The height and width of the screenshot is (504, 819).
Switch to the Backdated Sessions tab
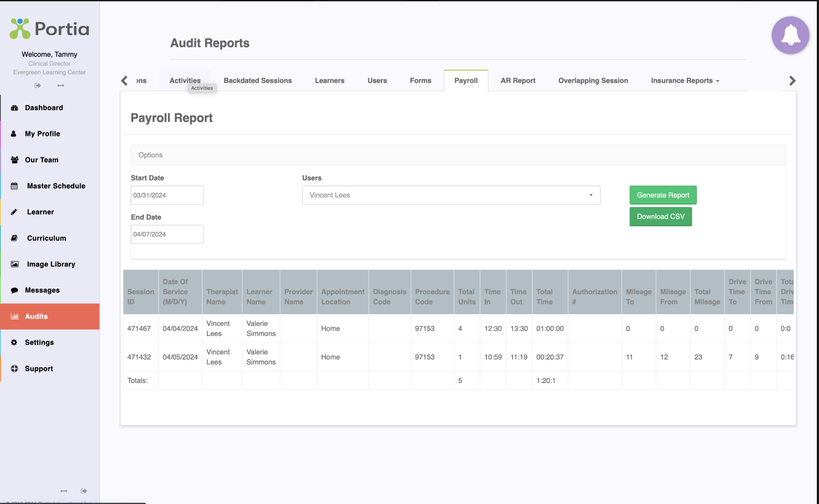pos(258,81)
